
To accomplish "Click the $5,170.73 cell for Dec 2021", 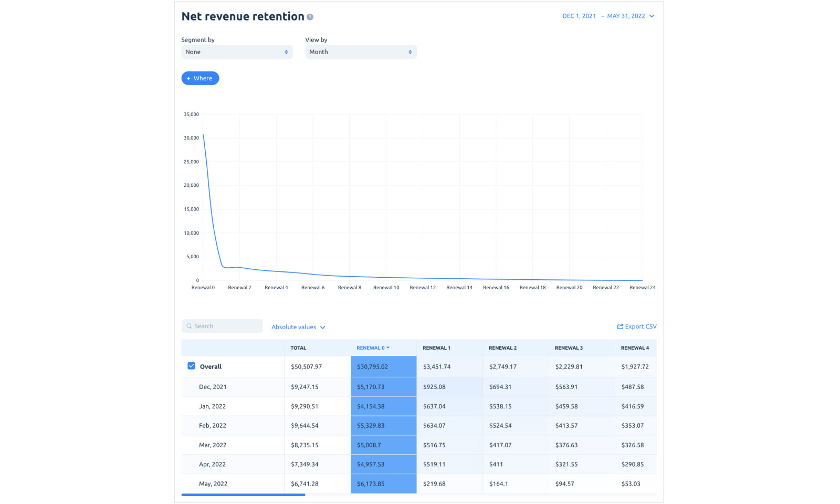I will (x=383, y=387).
